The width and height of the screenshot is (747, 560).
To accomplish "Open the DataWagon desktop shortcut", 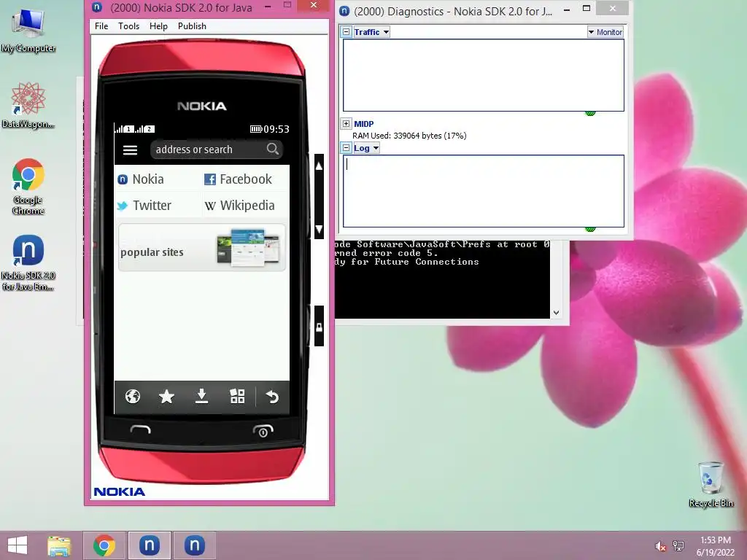I will coord(28,105).
